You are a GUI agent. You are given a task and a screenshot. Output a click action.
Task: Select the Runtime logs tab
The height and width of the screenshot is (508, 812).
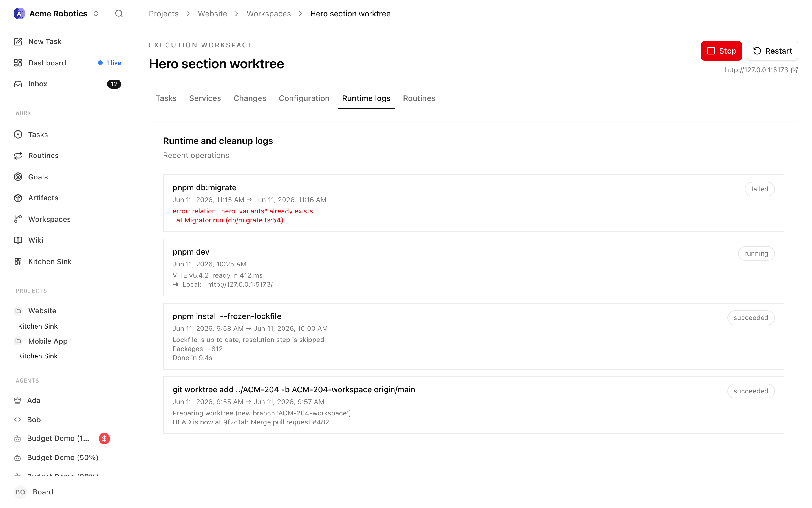pos(366,98)
